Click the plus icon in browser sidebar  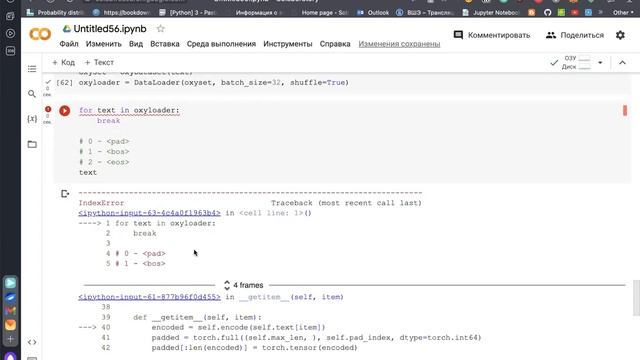click(10, 339)
